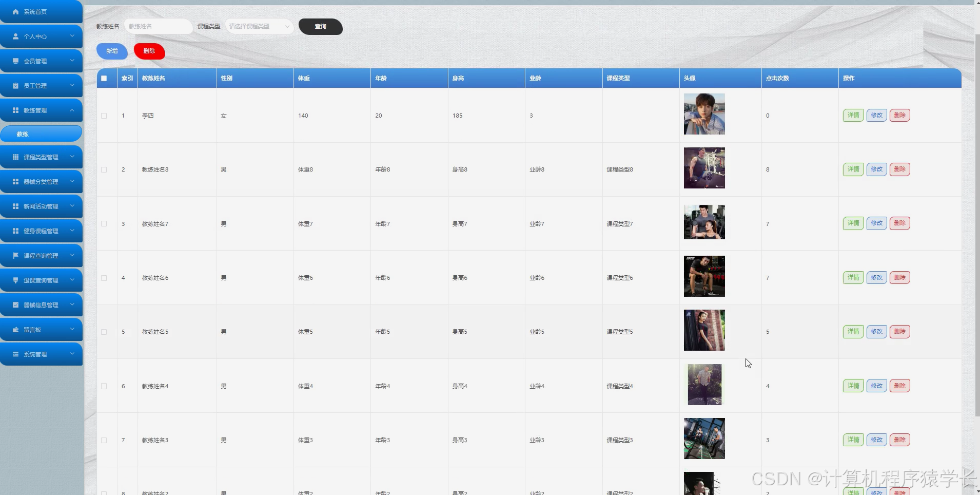Image resolution: width=980 pixels, height=495 pixels.
Task: Click the grid icon of 课程类型管理
Action: (15, 157)
